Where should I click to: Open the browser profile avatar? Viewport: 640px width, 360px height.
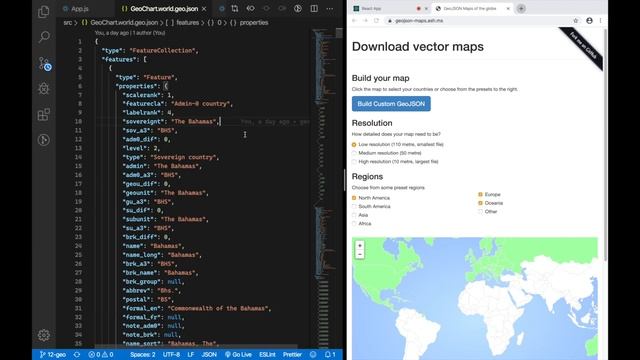coord(589,20)
